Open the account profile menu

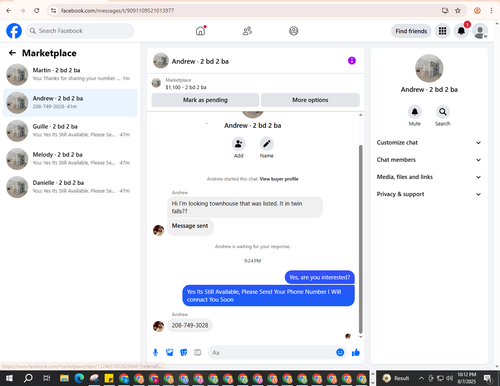pos(480,31)
